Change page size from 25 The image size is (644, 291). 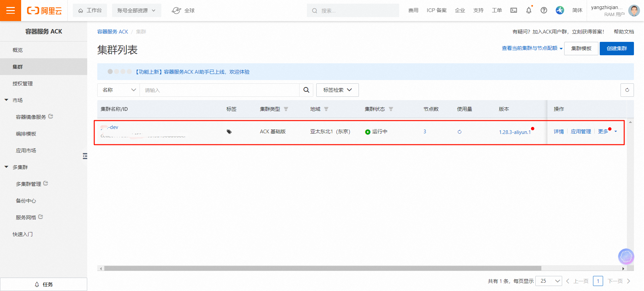pyautogui.click(x=549, y=281)
